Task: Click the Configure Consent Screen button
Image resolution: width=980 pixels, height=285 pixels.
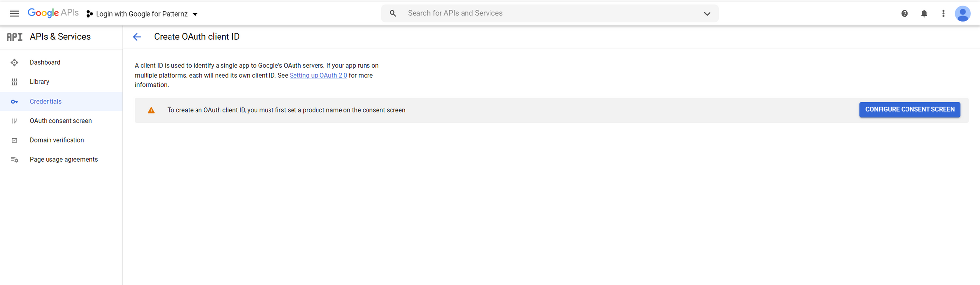Action: [x=909, y=109]
